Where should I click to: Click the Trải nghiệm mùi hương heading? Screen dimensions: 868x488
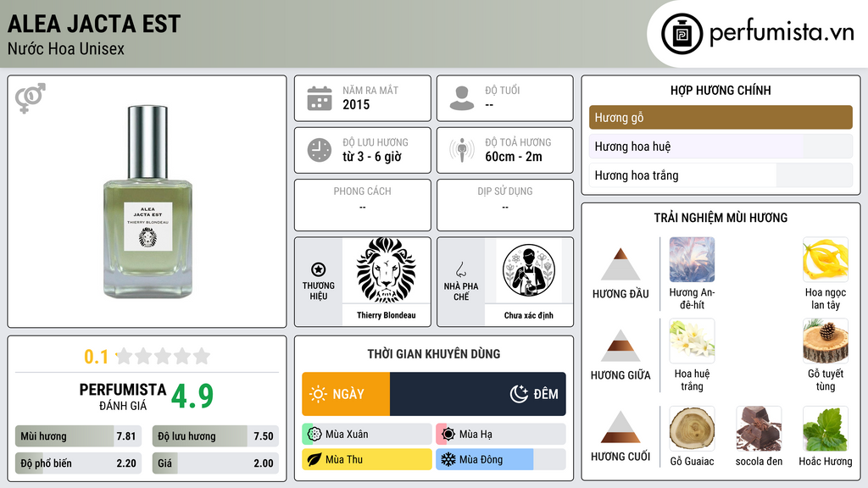[721, 218]
